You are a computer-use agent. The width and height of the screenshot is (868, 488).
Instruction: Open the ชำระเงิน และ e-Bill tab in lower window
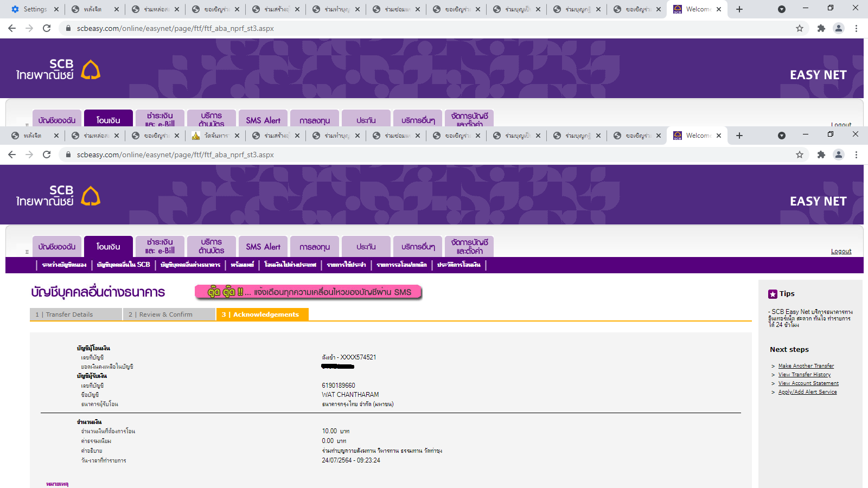click(x=160, y=247)
